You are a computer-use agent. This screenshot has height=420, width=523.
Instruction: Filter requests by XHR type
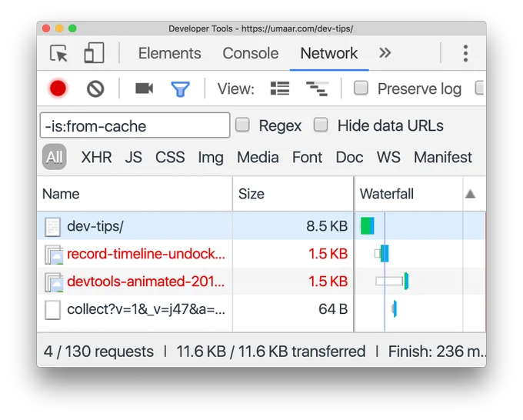[96, 157]
